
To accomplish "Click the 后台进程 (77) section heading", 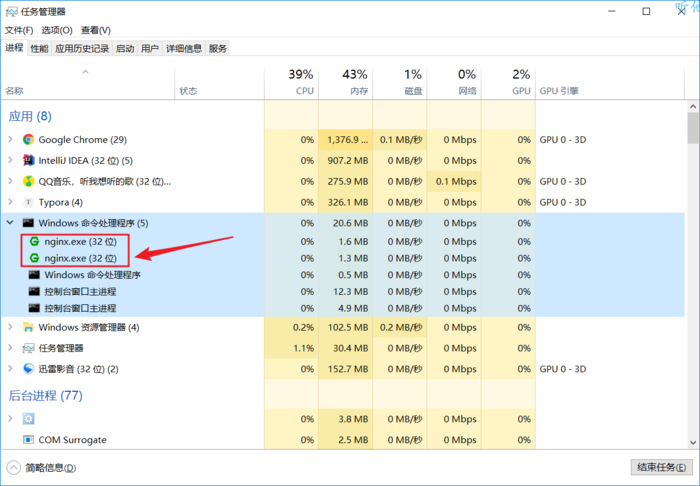I will [46, 396].
